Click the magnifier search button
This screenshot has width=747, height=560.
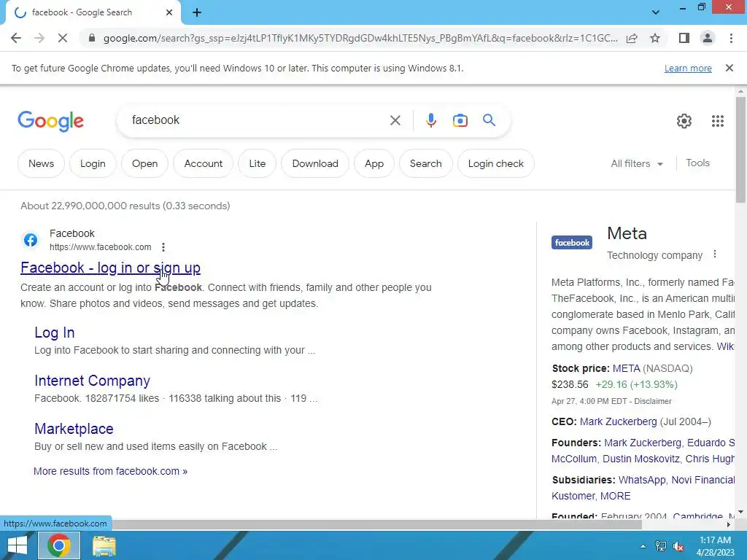[x=489, y=120]
